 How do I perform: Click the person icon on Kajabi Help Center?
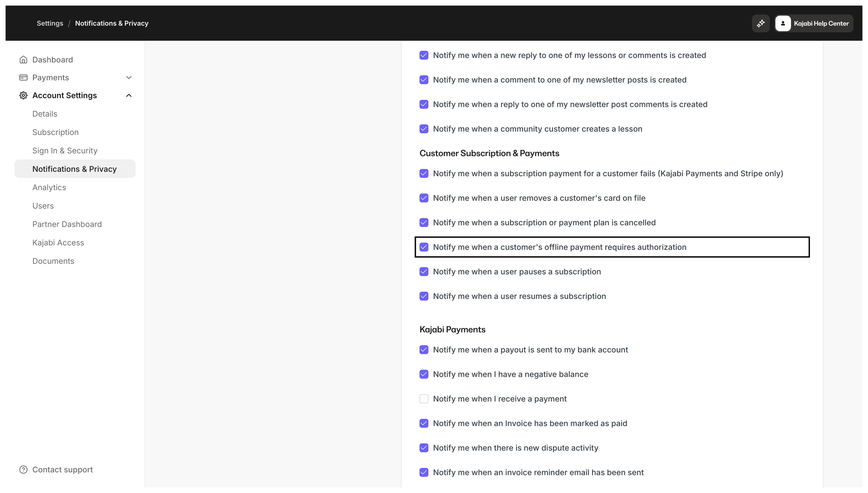click(x=783, y=23)
